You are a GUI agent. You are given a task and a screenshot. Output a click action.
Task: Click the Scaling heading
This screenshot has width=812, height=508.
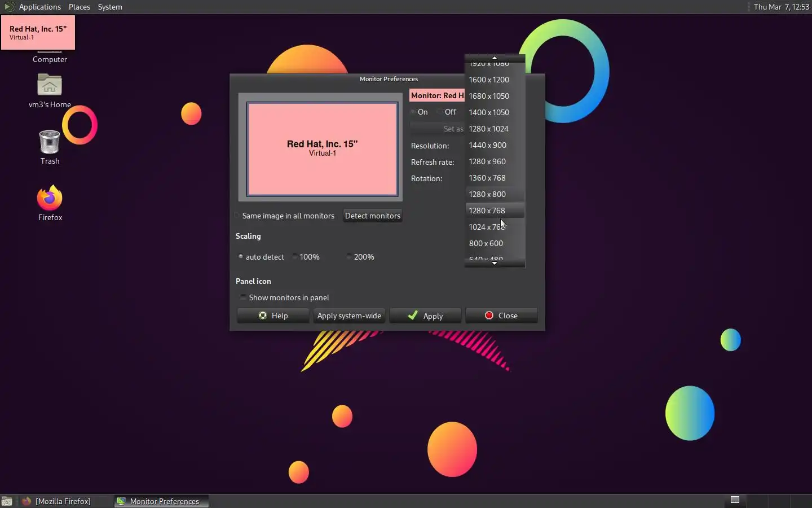point(248,236)
